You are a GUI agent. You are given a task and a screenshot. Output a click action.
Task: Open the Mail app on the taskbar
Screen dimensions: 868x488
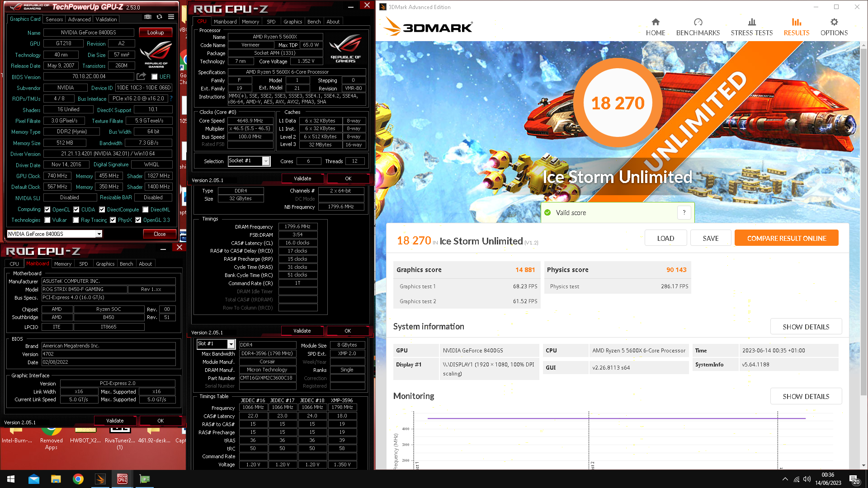tap(34, 479)
